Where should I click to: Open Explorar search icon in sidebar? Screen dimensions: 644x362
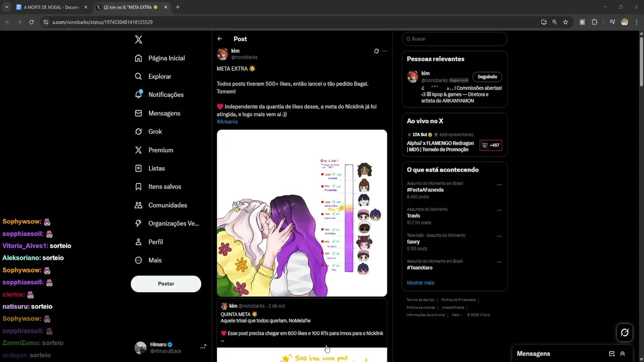point(138,76)
